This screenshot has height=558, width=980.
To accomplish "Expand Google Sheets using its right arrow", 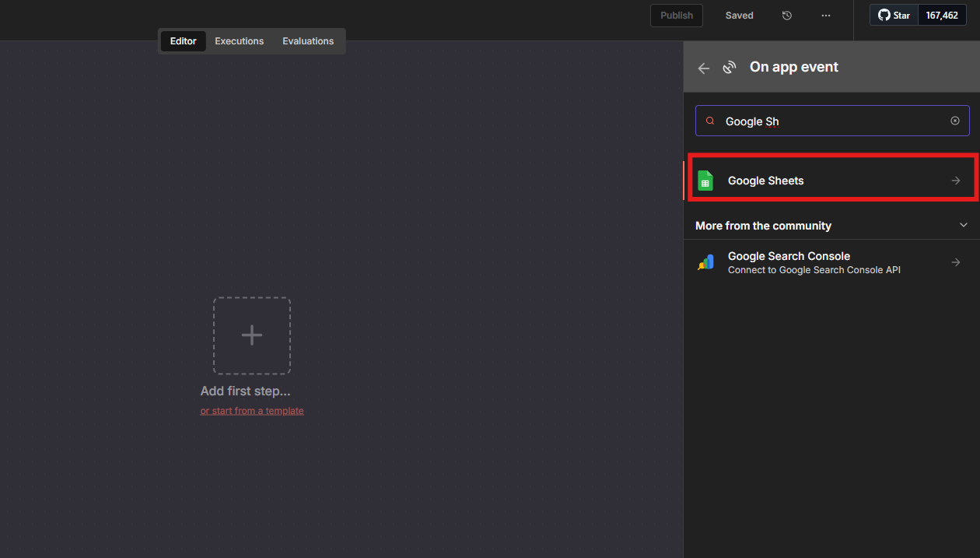I will click(956, 181).
